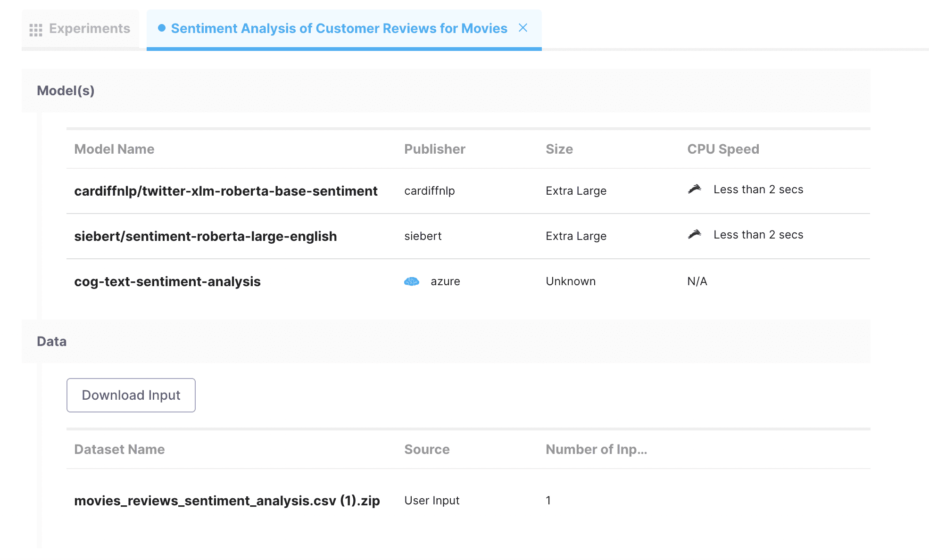The height and width of the screenshot is (560, 929).
Task: Click Extra Large in the cardiffnlp row
Action: (x=576, y=191)
